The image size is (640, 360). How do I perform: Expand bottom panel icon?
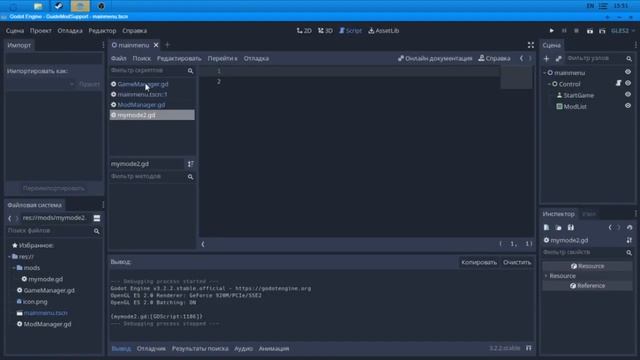[529, 348]
